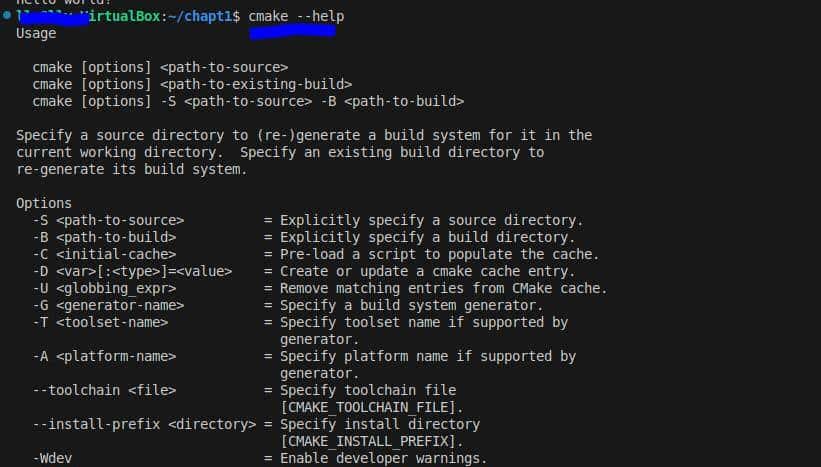Click the "-D <var>[:<type>]=<value>" option
The image size is (821, 467).
(132, 271)
